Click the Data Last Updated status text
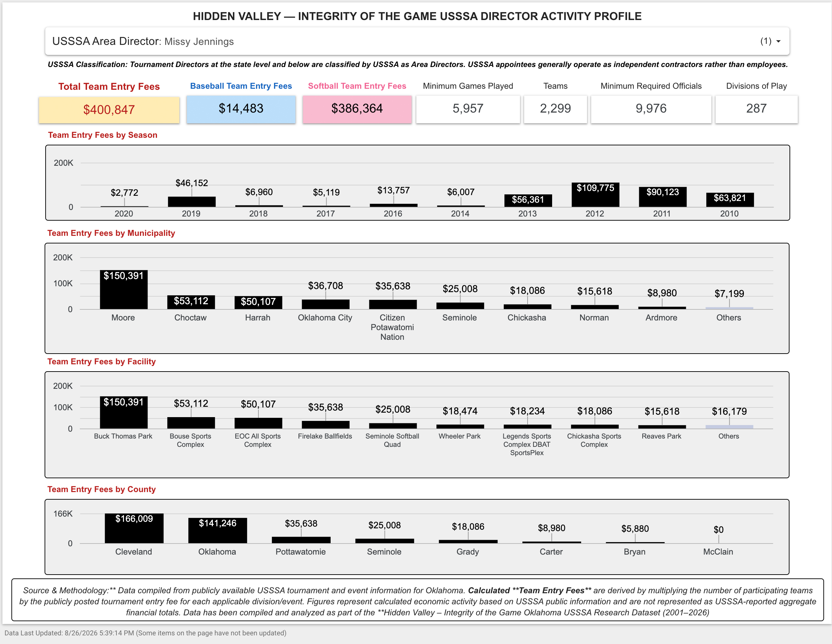832x644 pixels. click(145, 633)
